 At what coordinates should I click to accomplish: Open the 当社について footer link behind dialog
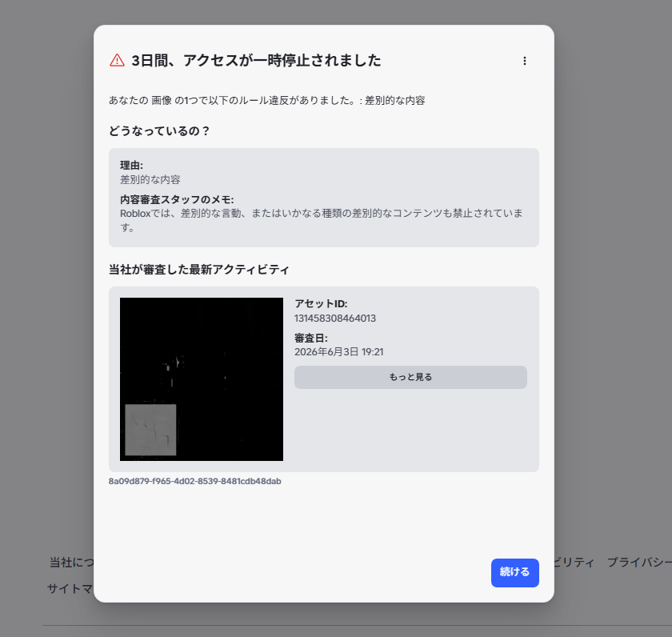[x=70, y=563]
